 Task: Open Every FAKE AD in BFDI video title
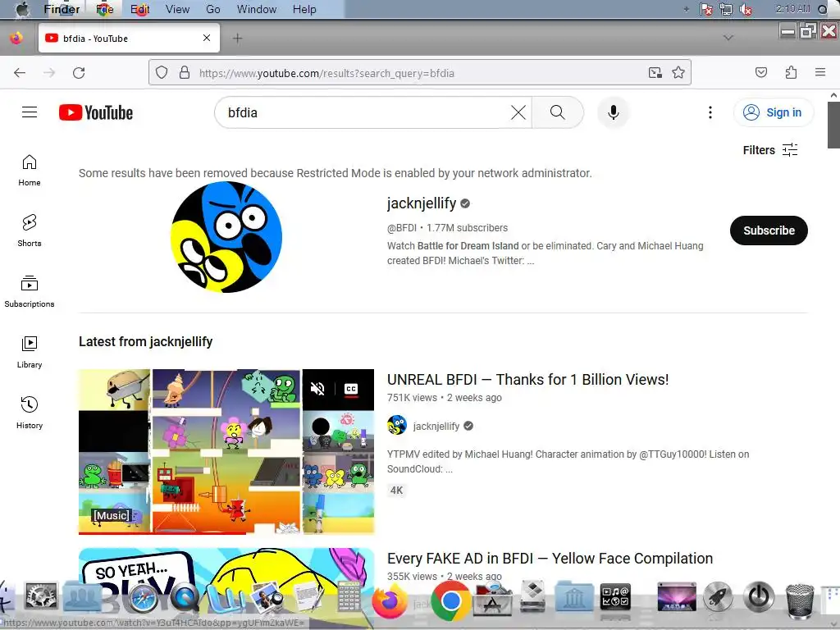click(x=550, y=558)
